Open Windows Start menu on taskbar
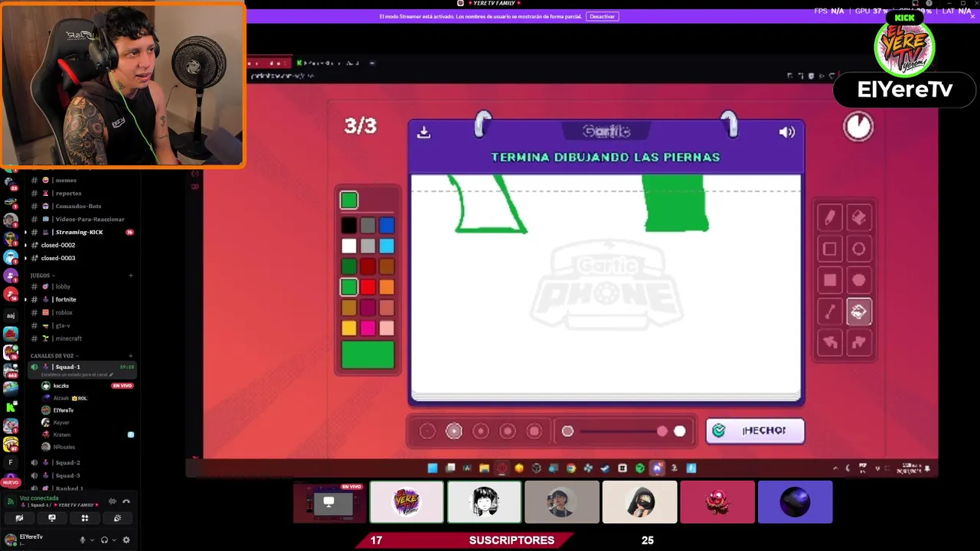This screenshot has height=551, width=980. (x=433, y=468)
